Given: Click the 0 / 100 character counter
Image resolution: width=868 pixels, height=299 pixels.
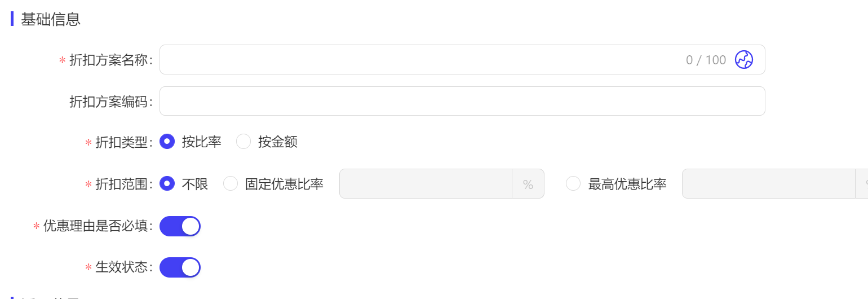Looking at the screenshot, I should [x=706, y=60].
